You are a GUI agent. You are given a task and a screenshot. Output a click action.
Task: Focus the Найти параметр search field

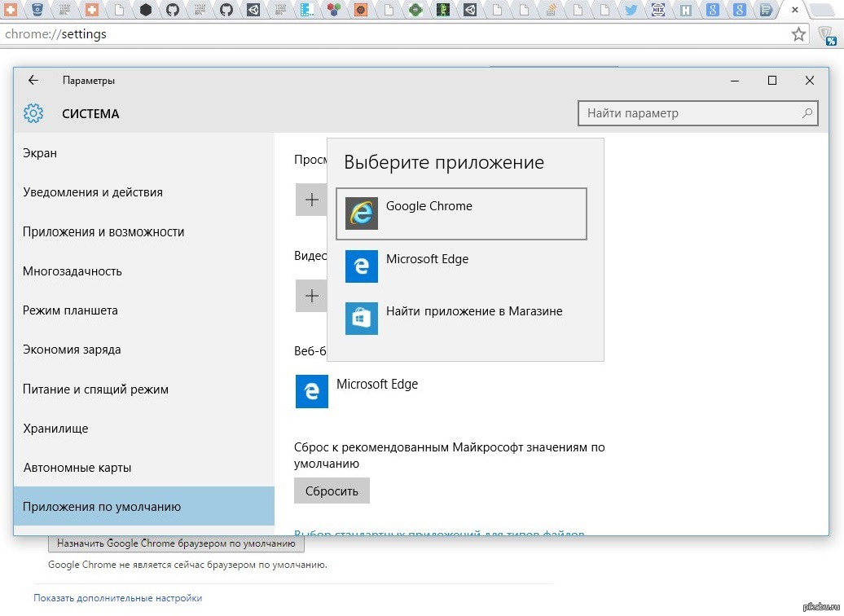pos(697,113)
